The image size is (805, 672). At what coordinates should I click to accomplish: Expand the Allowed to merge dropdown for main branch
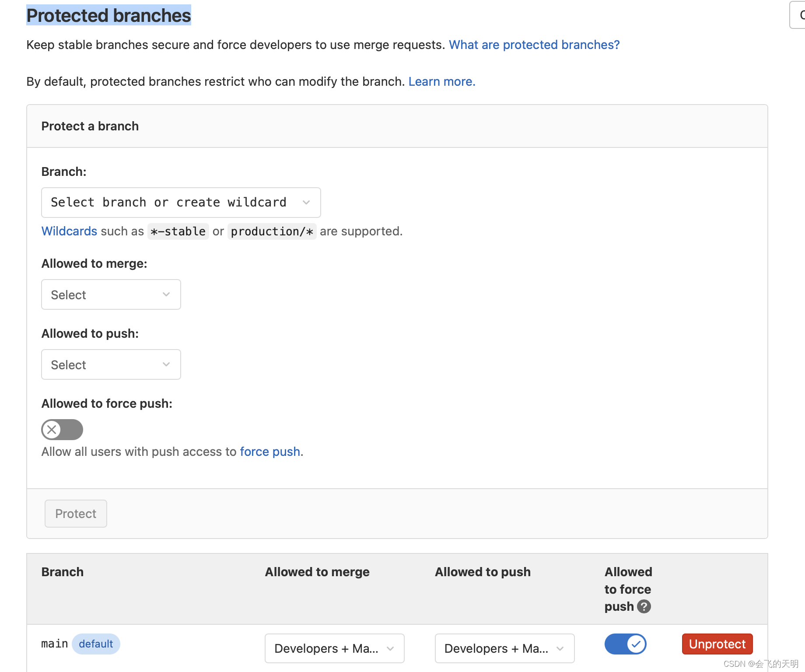click(334, 648)
